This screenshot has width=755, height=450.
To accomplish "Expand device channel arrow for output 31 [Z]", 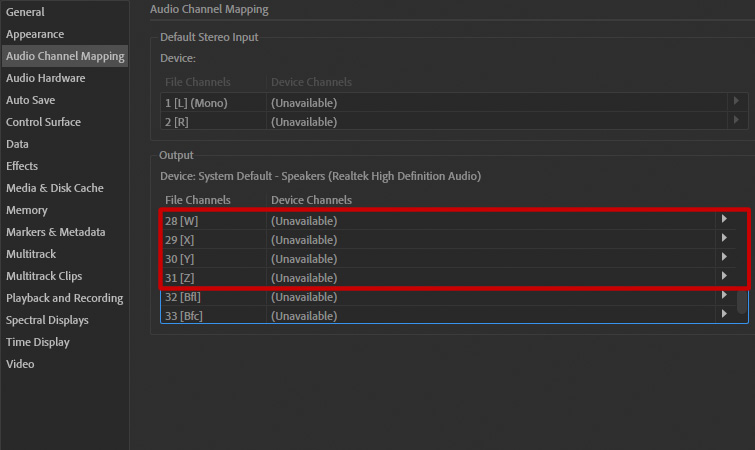I will coord(723,277).
